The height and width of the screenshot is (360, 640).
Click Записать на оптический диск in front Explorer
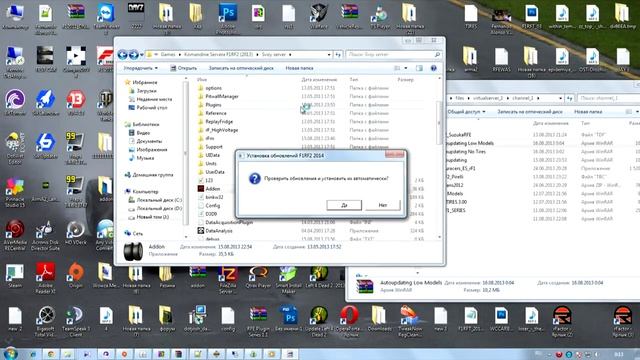click(x=241, y=68)
